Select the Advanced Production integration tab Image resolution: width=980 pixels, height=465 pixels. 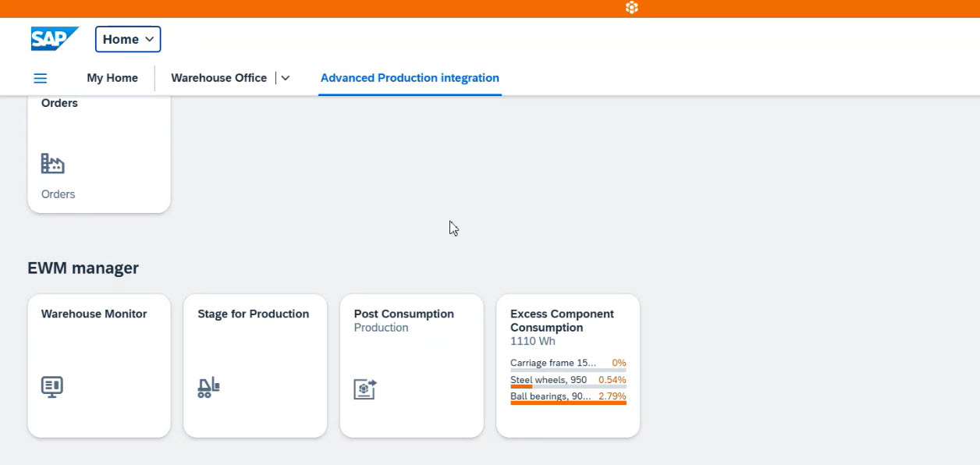tap(410, 78)
